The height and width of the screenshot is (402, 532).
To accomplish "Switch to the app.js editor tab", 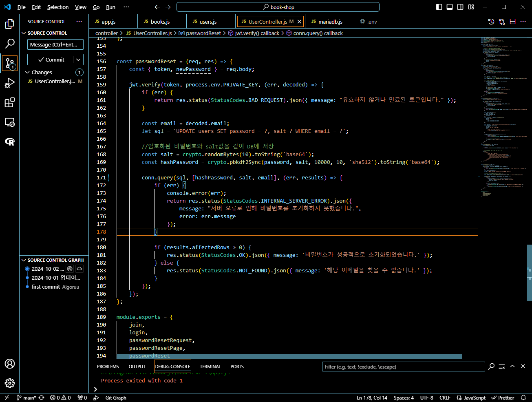I will point(113,22).
